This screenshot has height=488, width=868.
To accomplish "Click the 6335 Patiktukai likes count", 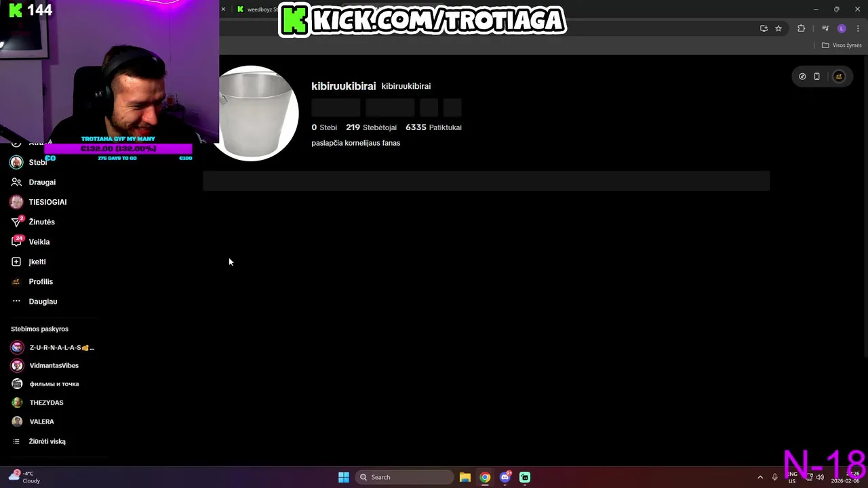I will click(433, 127).
